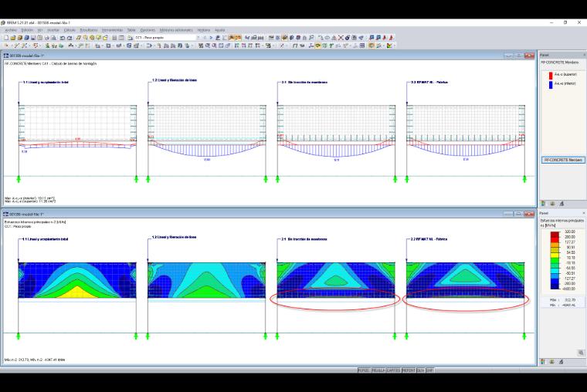The image size is (587, 392).
Task: Click the magnifier icon in the stress panel
Action: (x=581, y=353)
